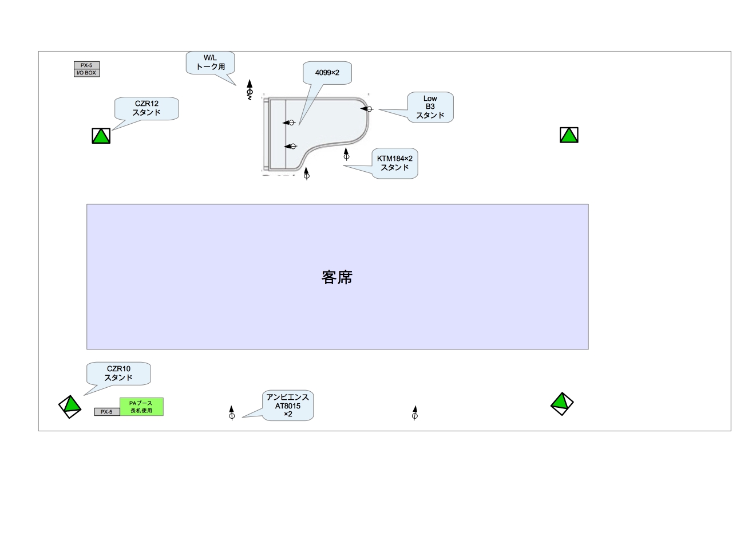Select the 4099×2 callout bubble

coord(327,73)
